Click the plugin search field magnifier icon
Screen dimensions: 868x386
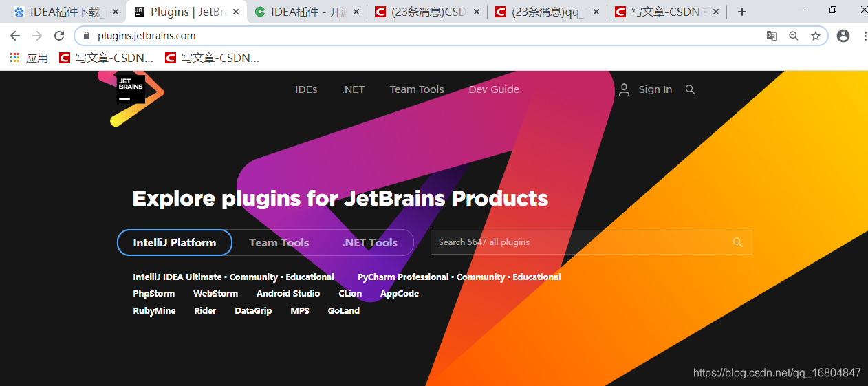pos(737,242)
